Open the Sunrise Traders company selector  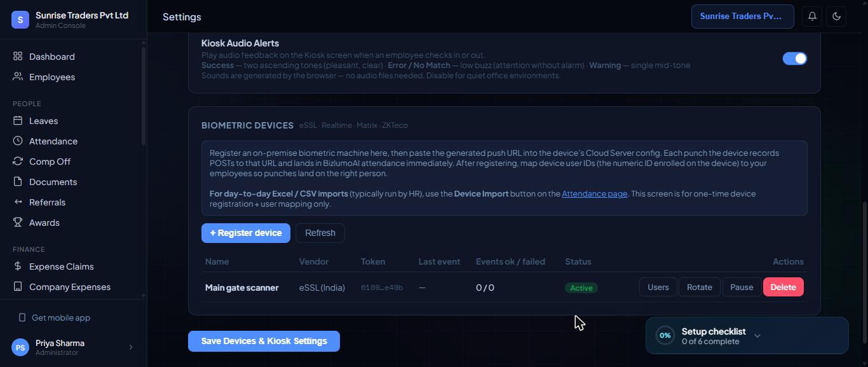coord(742,17)
